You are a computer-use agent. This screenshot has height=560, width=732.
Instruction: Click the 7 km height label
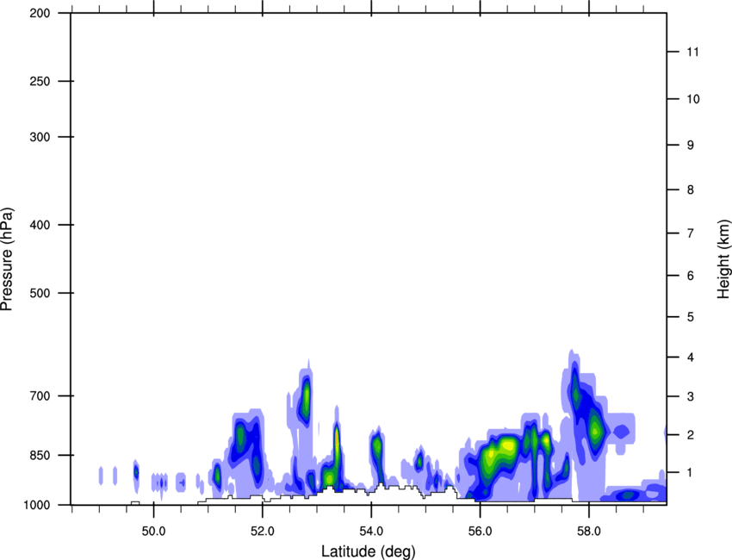(691, 233)
